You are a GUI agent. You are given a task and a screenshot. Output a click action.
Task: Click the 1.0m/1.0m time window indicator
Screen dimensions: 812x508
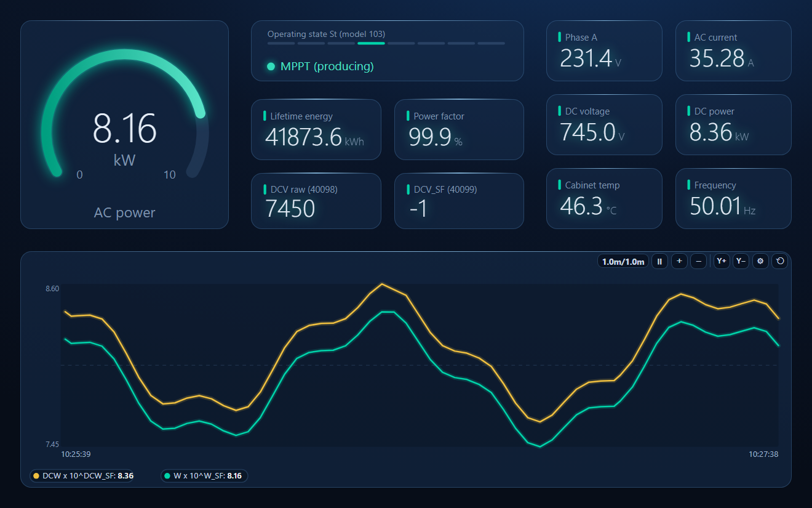pyautogui.click(x=623, y=261)
